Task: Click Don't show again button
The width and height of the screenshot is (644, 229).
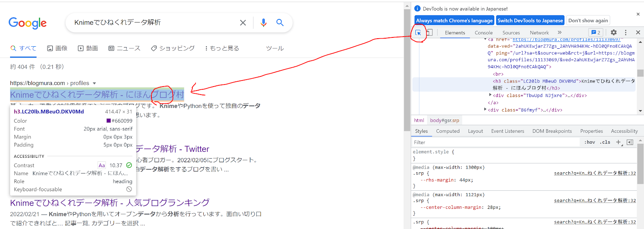Action: click(x=588, y=21)
